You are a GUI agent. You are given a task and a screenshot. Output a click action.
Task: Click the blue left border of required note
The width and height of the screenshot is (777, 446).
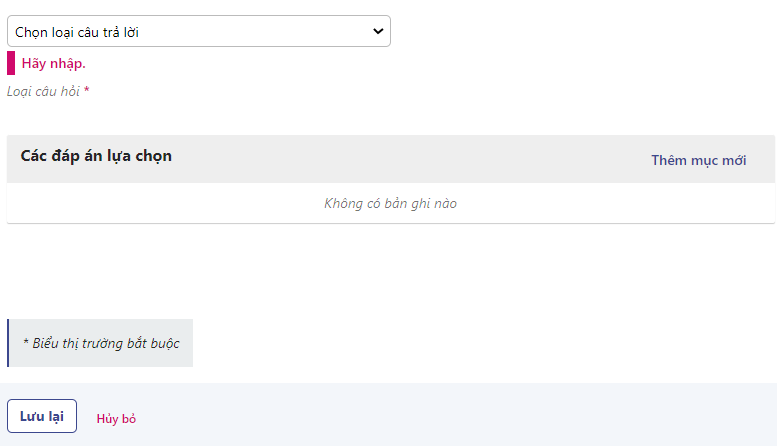click(8, 343)
